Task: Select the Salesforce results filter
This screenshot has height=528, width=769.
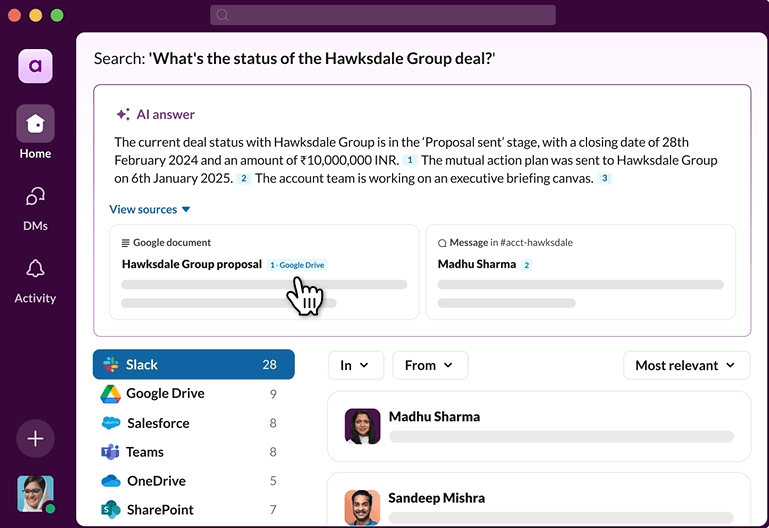Action: [194, 423]
